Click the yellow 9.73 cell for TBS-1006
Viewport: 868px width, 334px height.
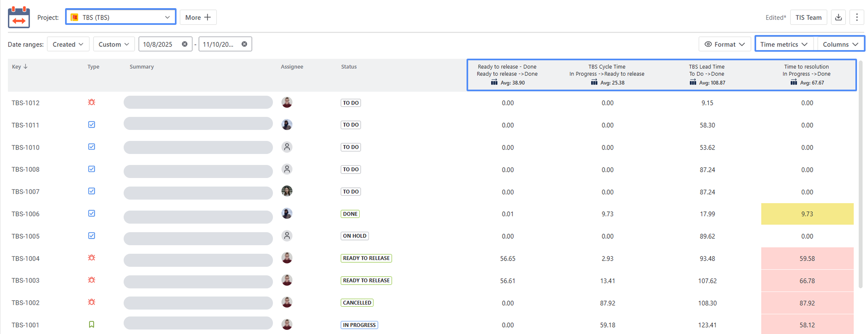(807, 214)
